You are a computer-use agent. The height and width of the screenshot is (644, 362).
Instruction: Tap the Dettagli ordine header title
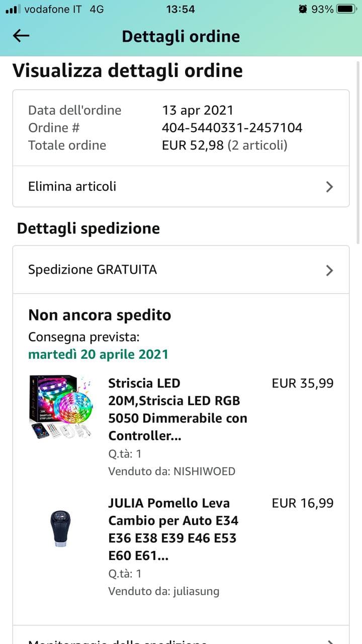point(180,36)
